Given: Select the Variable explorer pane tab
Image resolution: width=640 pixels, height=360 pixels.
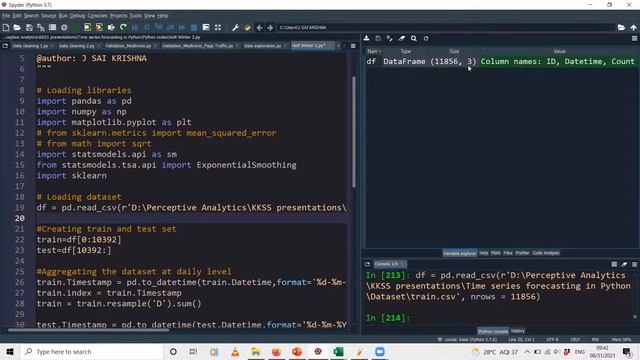Looking at the screenshot, I should coord(460,253).
